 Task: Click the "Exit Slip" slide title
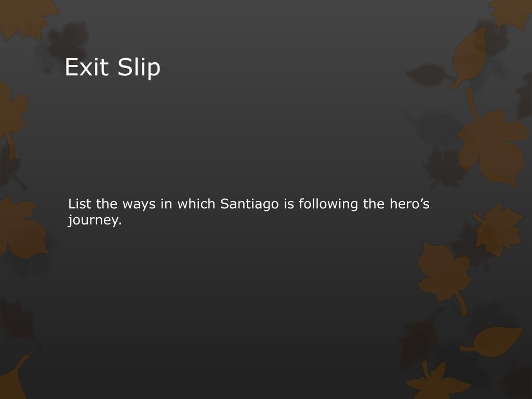tap(113, 68)
